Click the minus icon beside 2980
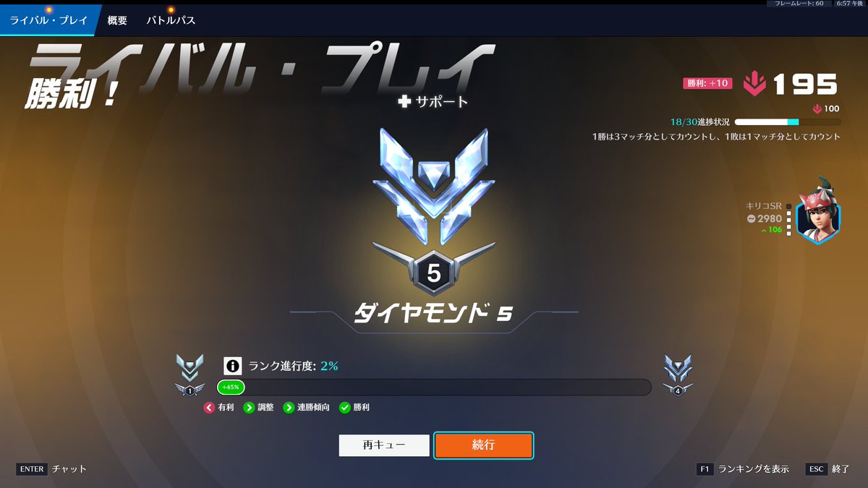868x488 pixels. tap(752, 218)
